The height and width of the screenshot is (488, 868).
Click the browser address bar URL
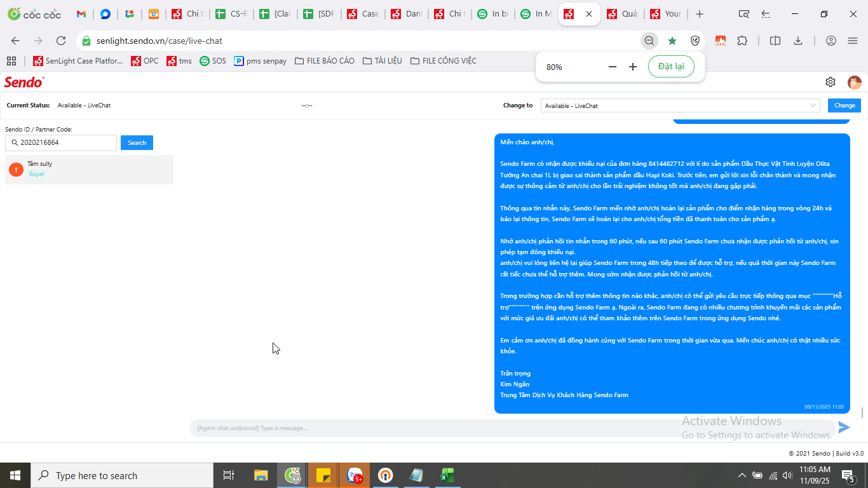click(x=159, y=41)
